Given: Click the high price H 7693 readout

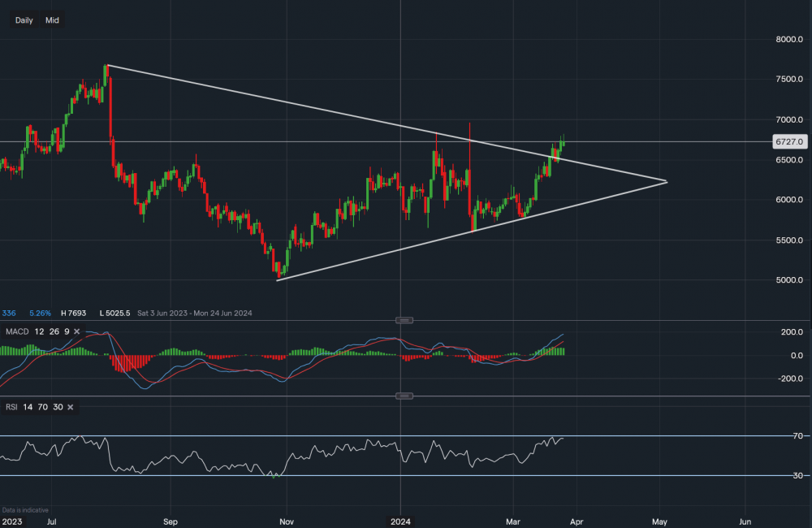Looking at the screenshot, I should click(x=78, y=313).
